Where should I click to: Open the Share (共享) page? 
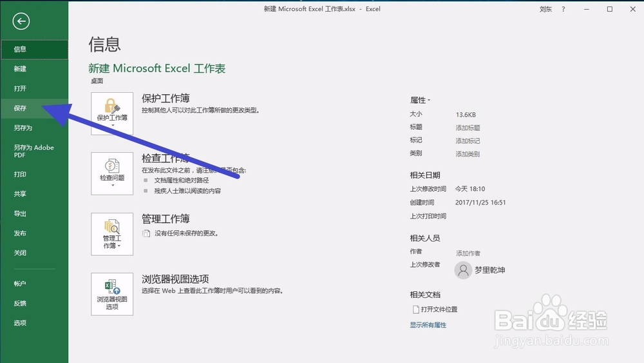[x=34, y=193]
